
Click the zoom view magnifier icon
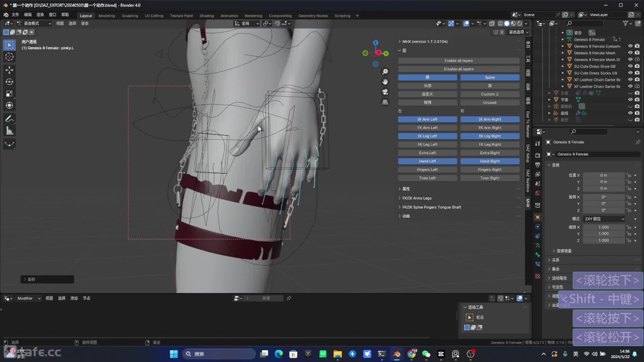[x=385, y=72]
